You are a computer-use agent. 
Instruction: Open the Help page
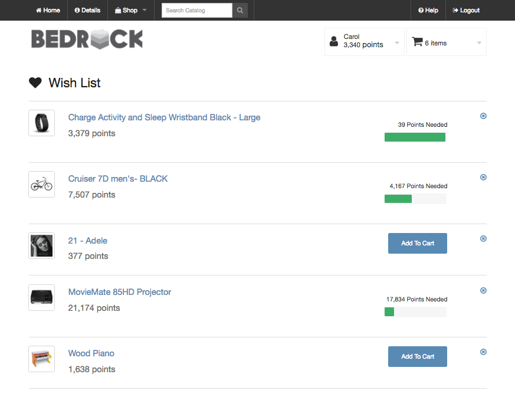(428, 10)
